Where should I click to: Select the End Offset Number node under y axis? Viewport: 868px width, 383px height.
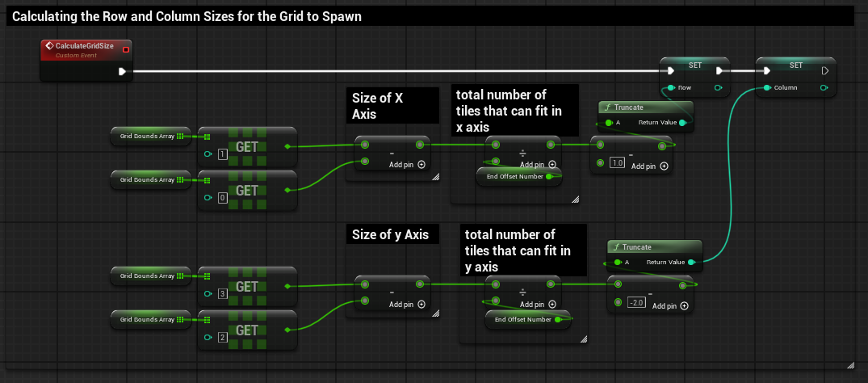click(x=522, y=319)
